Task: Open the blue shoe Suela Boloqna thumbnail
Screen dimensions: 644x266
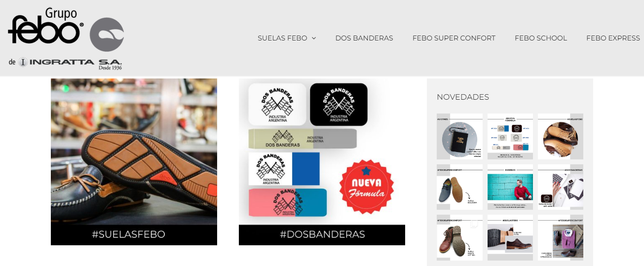Action: 459,187
